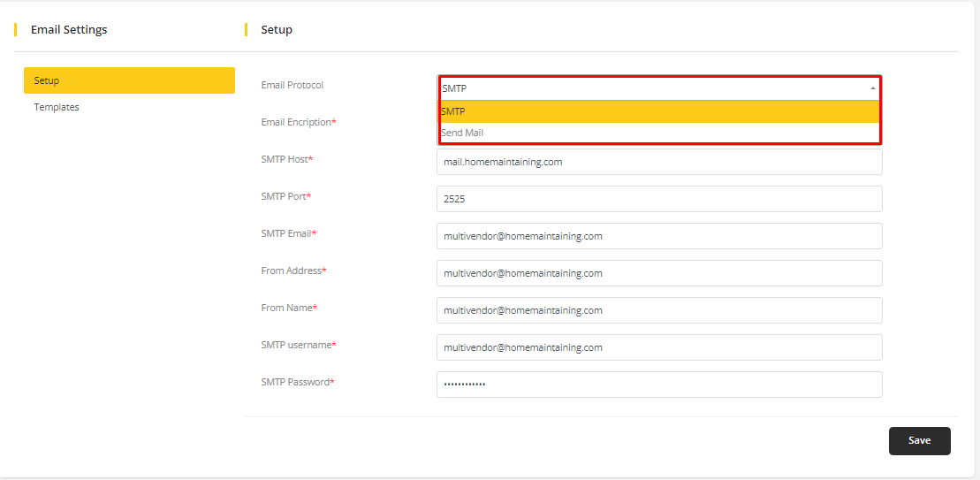The width and height of the screenshot is (980, 480).
Task: Click the SMTP Port field showing 2525
Action: (x=659, y=199)
